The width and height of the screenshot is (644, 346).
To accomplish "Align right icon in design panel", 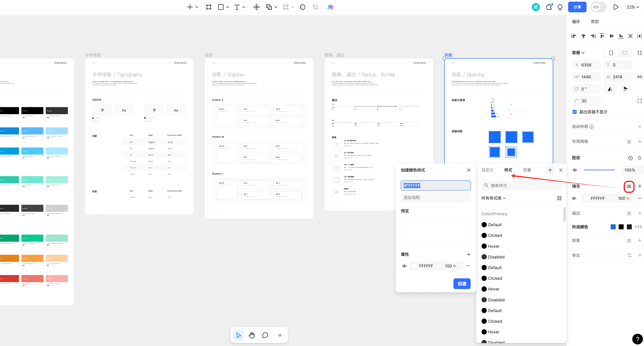I will (x=593, y=36).
